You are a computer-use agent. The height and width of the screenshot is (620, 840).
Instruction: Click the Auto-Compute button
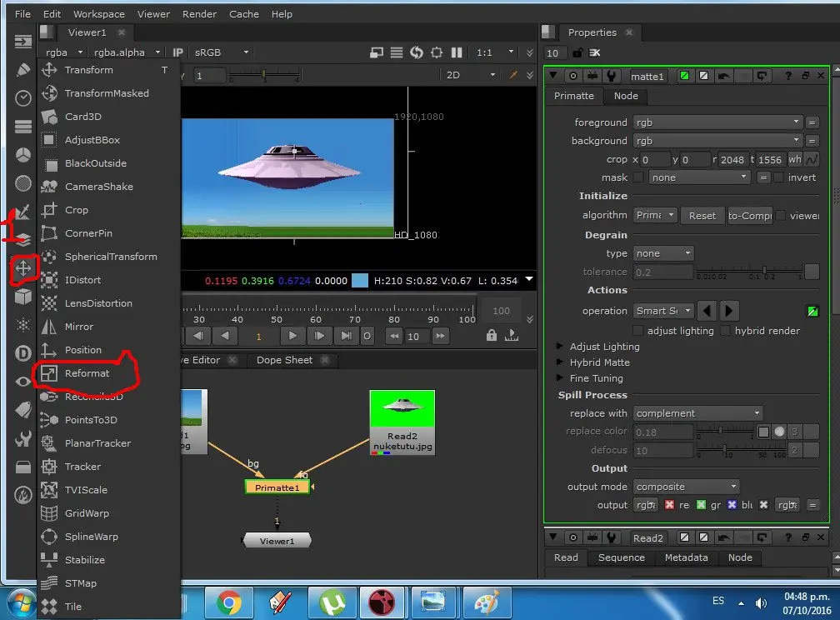(x=749, y=216)
